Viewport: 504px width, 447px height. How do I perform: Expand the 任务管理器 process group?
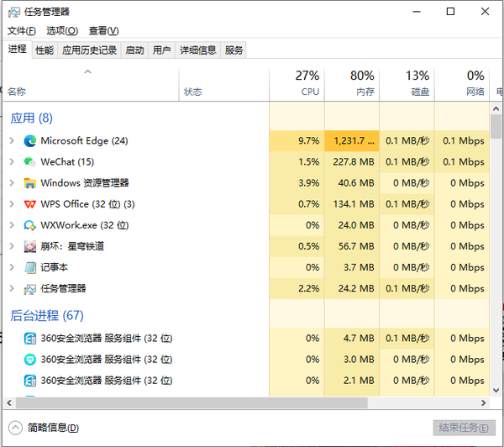pyautogui.click(x=12, y=288)
